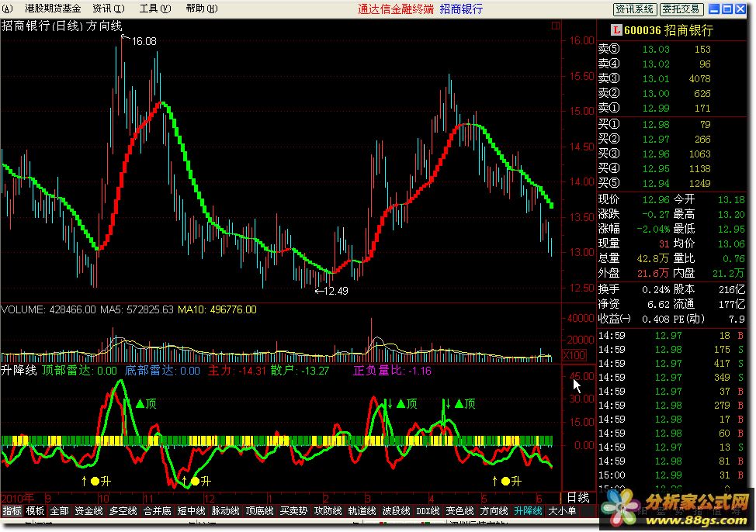
Task: Click the stock code 600036 招商银行 title
Action: (668, 30)
